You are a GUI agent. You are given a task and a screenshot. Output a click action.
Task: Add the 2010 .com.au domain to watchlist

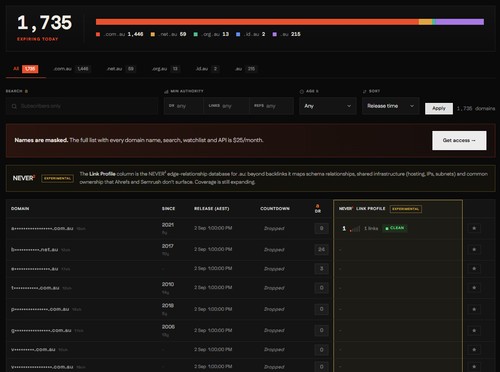[474, 288]
